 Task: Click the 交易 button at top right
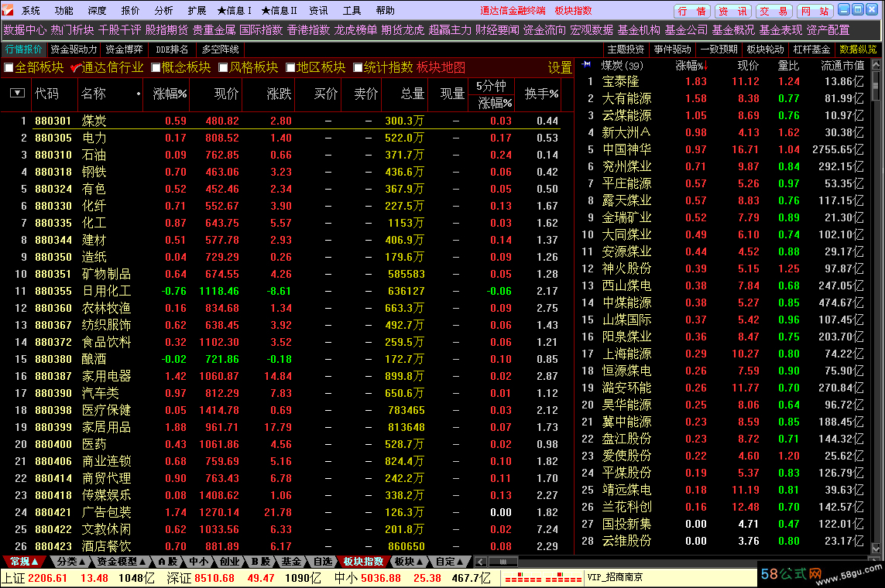pos(774,12)
